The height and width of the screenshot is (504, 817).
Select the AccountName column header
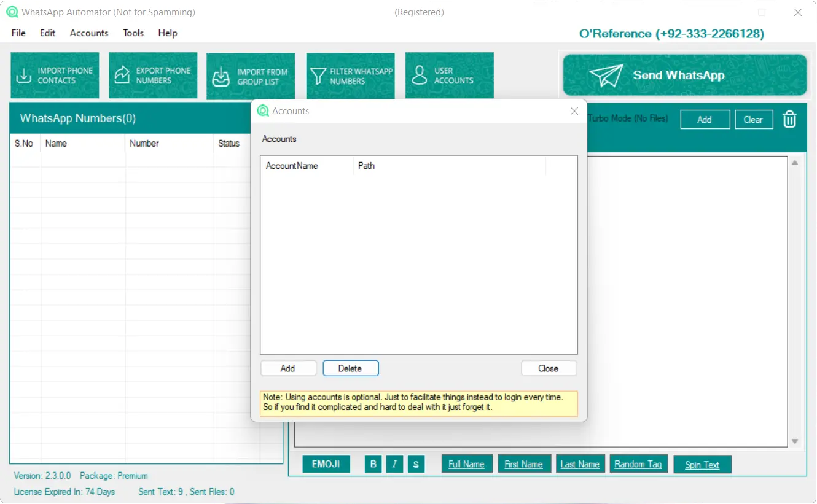pyautogui.click(x=307, y=166)
